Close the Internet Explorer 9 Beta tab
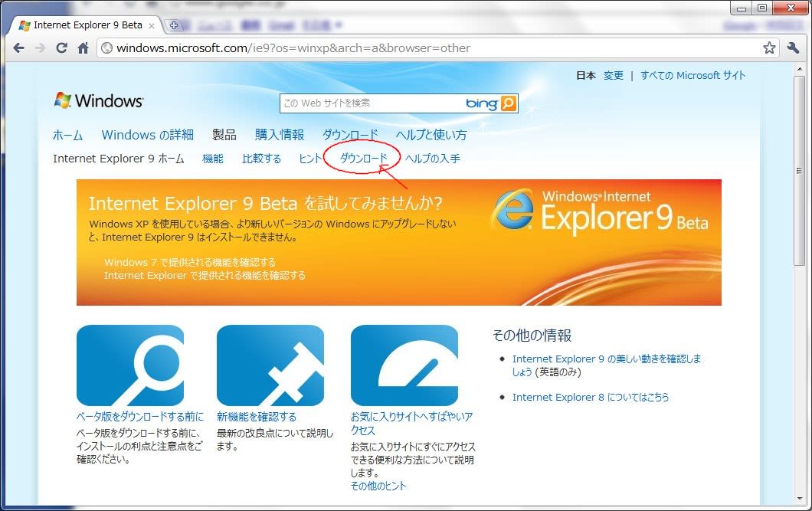The image size is (812, 511). pos(152,25)
